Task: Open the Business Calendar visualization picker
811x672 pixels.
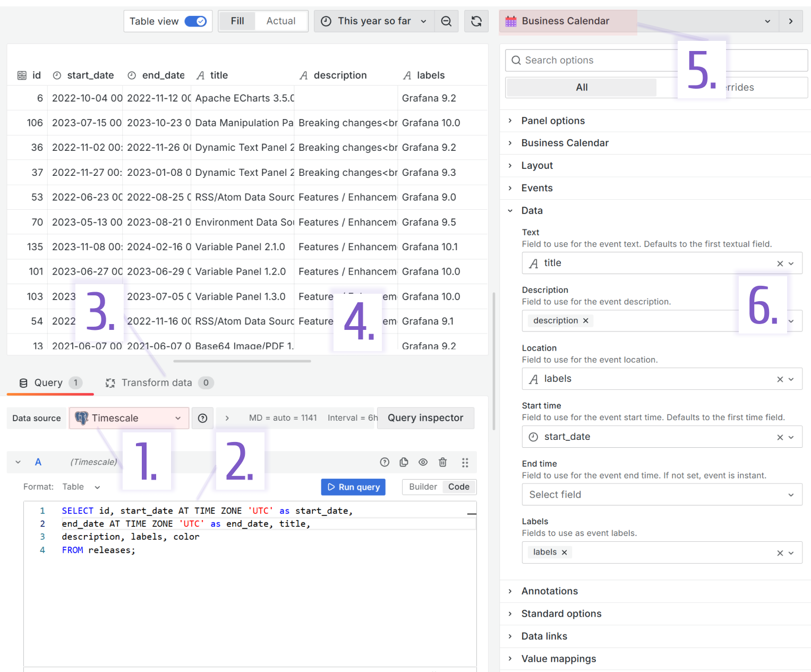Action: click(639, 21)
